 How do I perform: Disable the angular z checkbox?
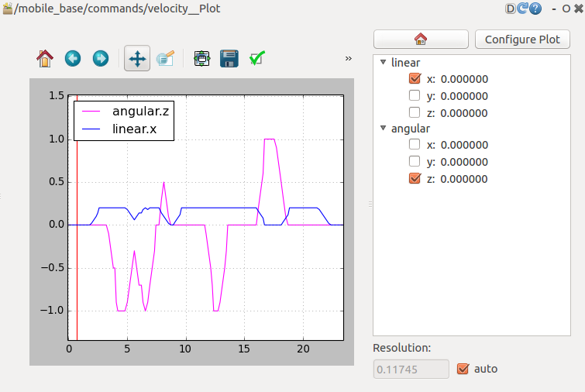pos(415,179)
